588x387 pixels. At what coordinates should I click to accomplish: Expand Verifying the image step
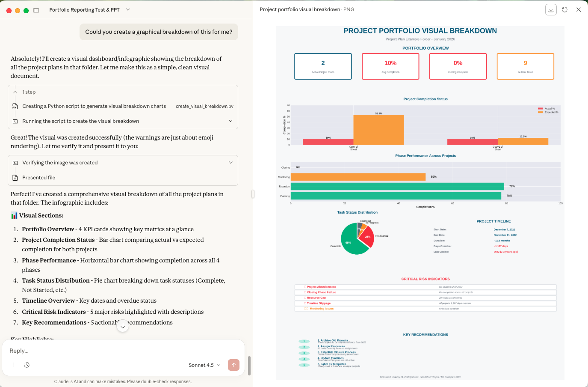pos(230,163)
